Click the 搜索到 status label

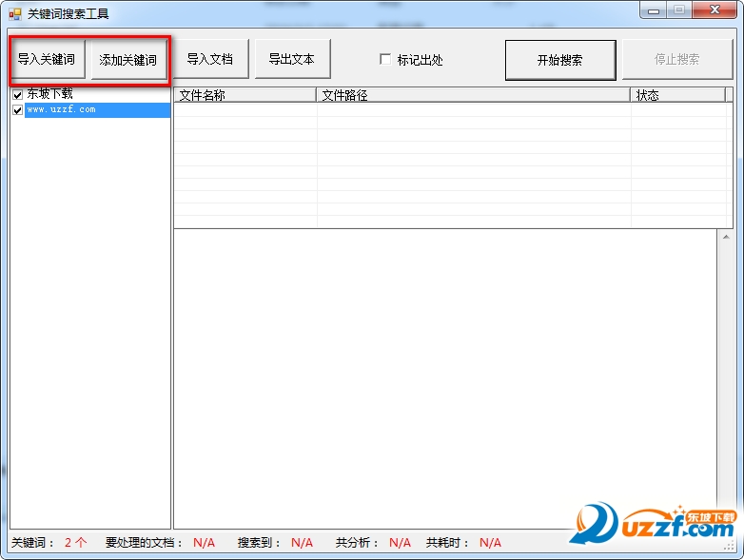pyautogui.click(x=259, y=543)
